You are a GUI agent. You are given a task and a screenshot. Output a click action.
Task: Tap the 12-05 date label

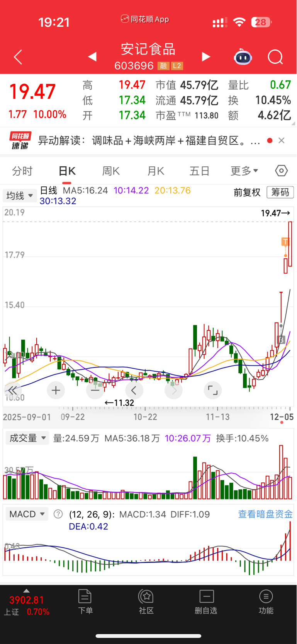[282, 417]
